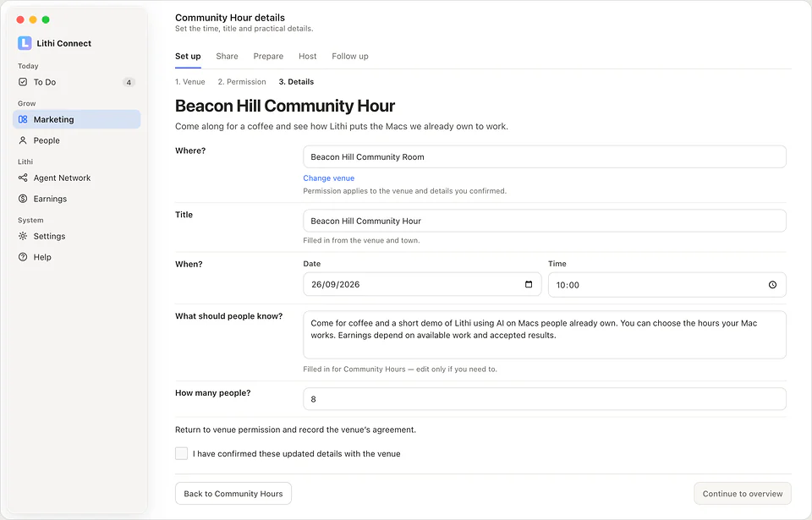
Task: Click the To Do count badge showing 4
Action: (x=129, y=82)
